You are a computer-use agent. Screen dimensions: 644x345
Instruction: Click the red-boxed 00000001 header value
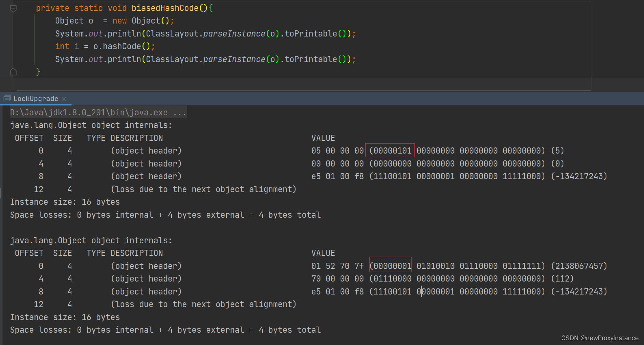click(390, 266)
